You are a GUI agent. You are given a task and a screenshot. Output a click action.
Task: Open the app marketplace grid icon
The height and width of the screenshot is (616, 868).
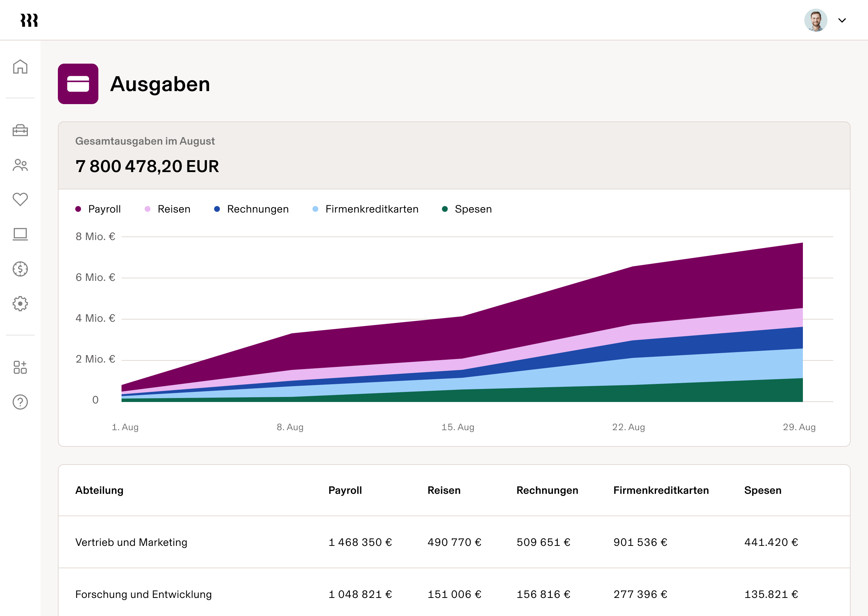click(x=20, y=367)
